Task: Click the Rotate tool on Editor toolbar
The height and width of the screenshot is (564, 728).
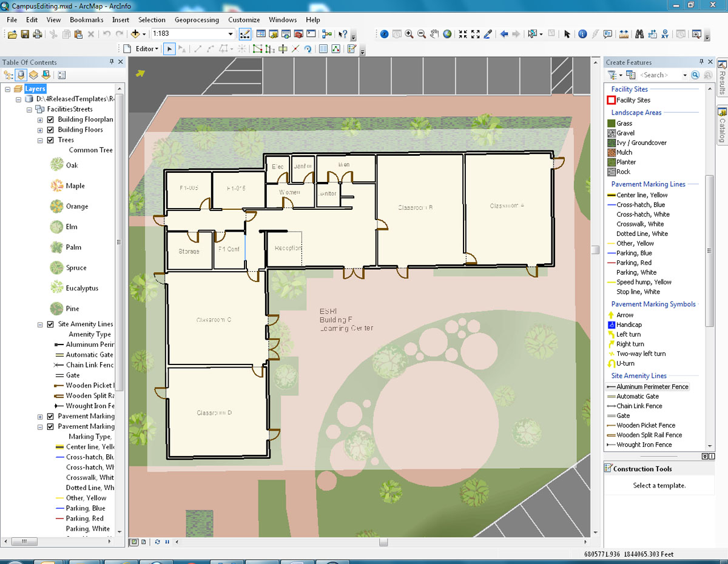Action: click(308, 49)
